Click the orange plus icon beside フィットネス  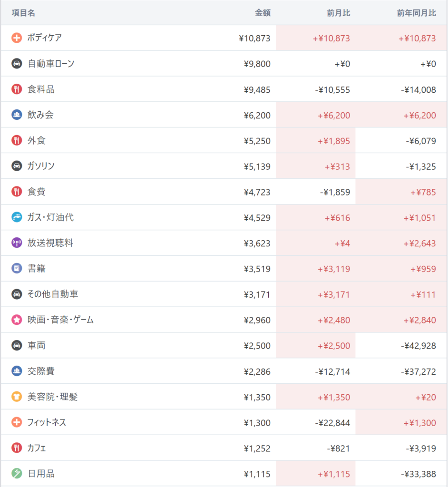[x=17, y=422]
